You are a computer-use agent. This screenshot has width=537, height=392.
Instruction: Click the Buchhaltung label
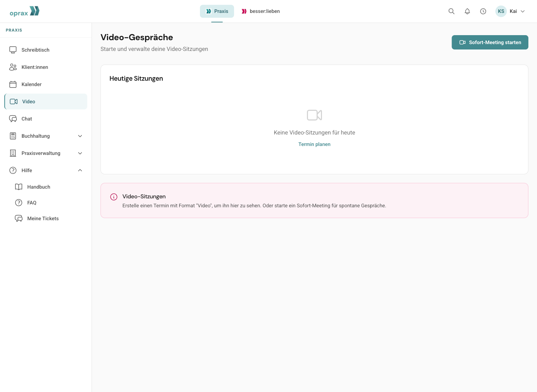[x=36, y=136]
